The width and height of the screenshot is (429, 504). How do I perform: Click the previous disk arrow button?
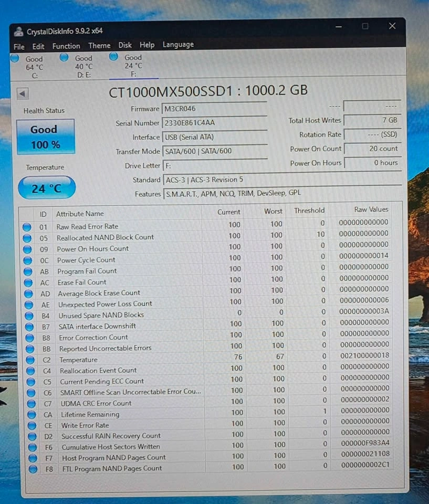(x=23, y=93)
